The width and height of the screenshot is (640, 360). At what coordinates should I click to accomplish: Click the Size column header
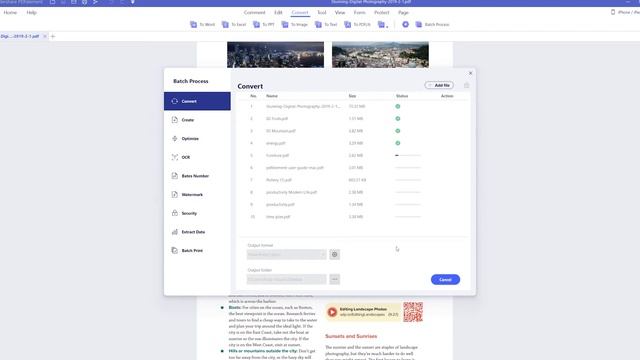(x=352, y=96)
